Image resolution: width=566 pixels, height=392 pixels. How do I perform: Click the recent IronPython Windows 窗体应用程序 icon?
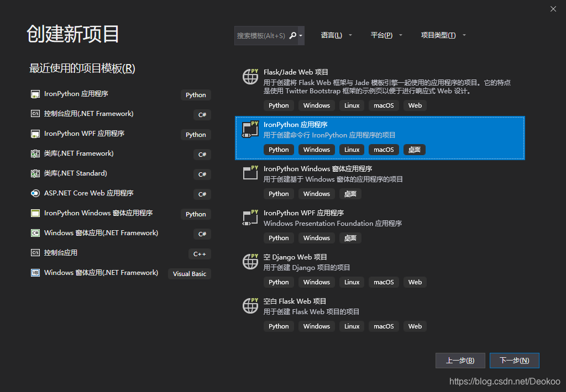(35, 213)
